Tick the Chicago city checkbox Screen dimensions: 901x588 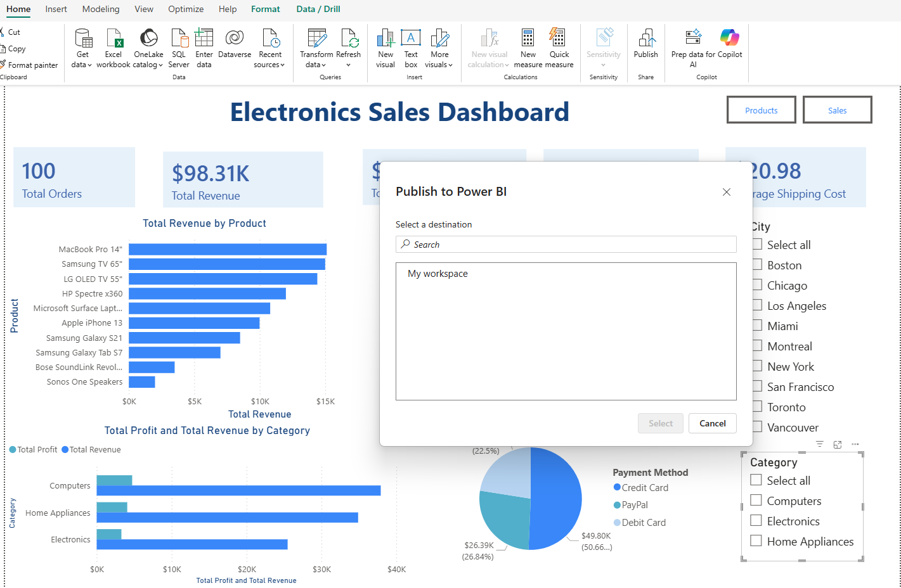click(757, 285)
